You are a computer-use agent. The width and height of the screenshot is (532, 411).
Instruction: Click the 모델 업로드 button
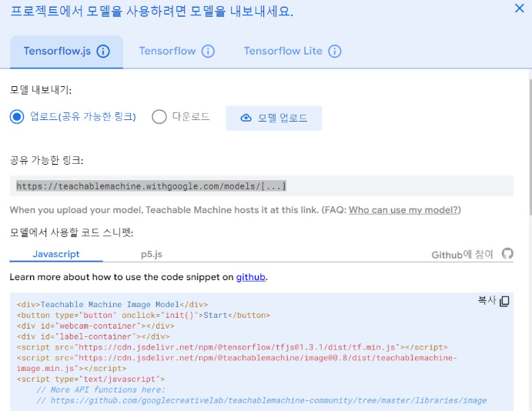(x=274, y=118)
